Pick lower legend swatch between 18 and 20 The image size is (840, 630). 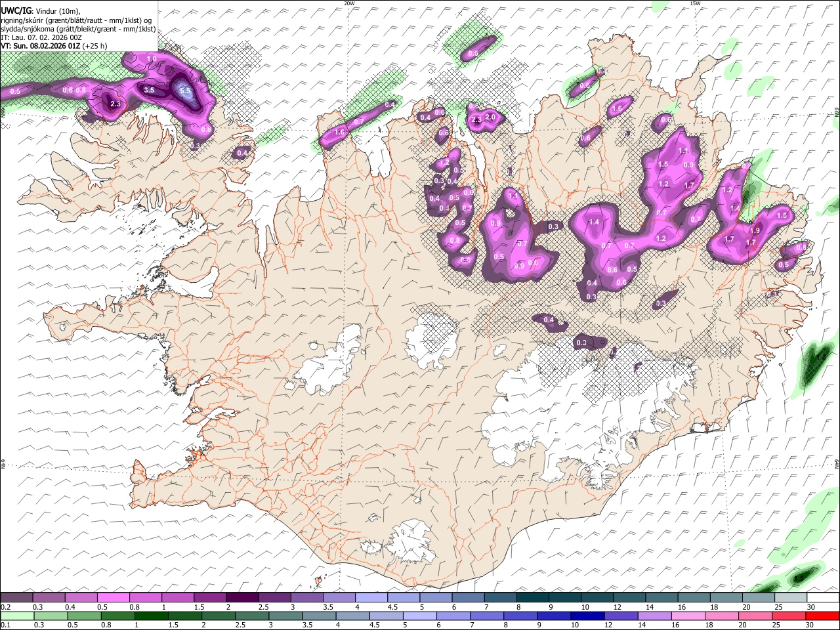[x=721, y=616]
